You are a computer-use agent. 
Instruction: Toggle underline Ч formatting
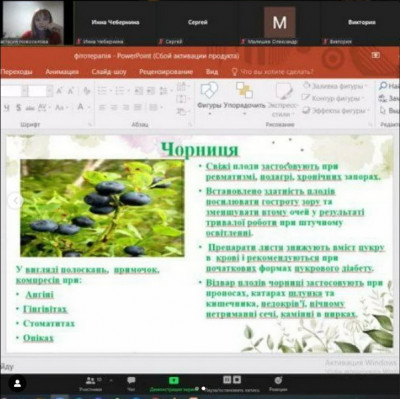click(7, 108)
